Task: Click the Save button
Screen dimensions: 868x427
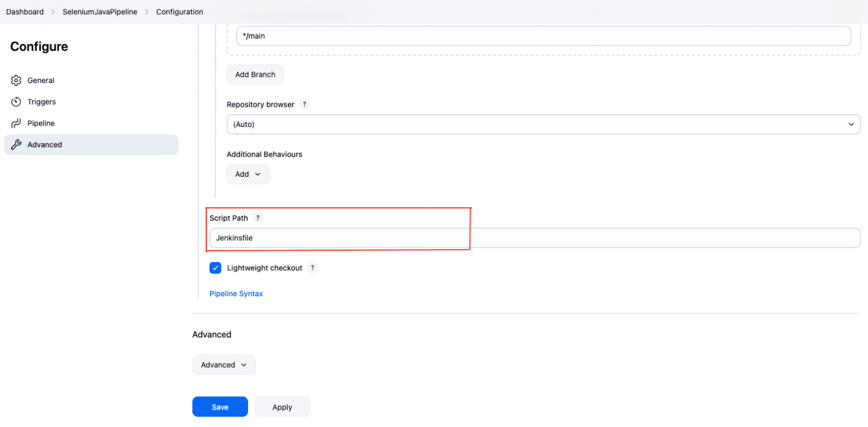Action: (x=220, y=407)
